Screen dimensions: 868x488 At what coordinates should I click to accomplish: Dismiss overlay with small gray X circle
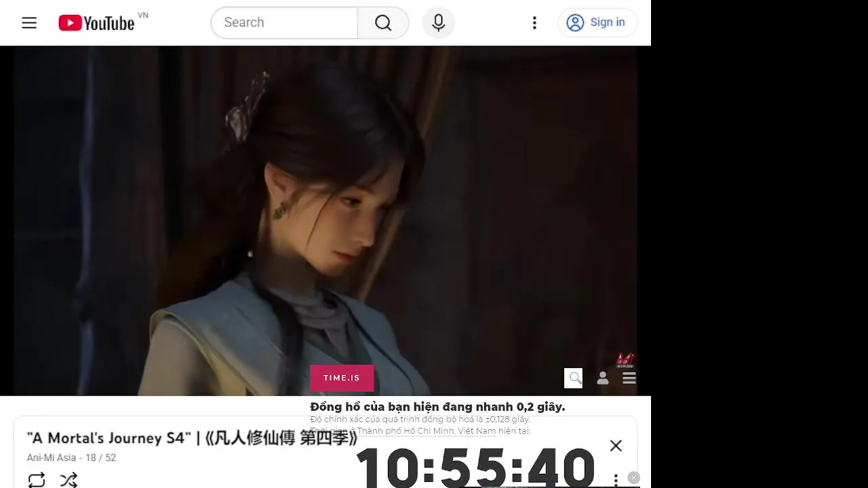[633, 478]
